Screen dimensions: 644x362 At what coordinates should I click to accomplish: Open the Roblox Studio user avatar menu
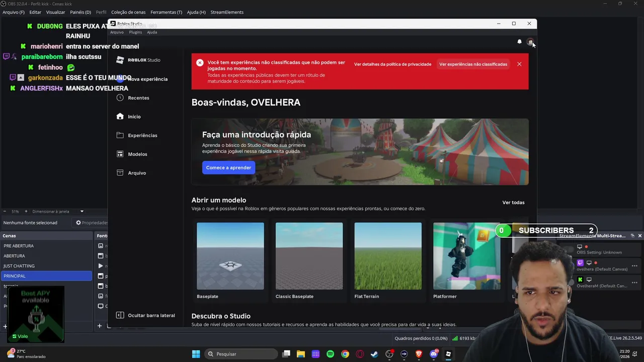point(530,42)
